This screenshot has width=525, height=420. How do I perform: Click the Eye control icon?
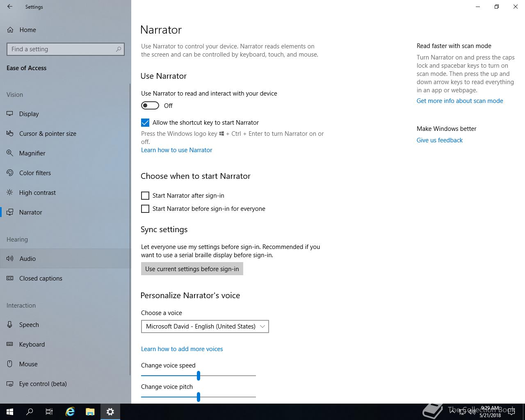click(x=10, y=383)
